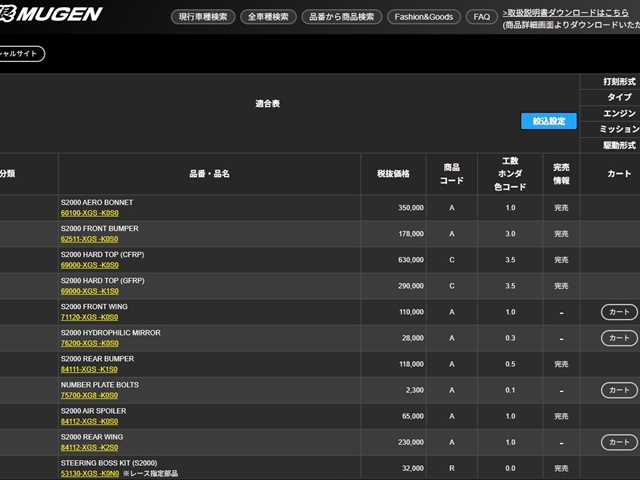Click the partially visible ャルサイト button

[x=21, y=54]
